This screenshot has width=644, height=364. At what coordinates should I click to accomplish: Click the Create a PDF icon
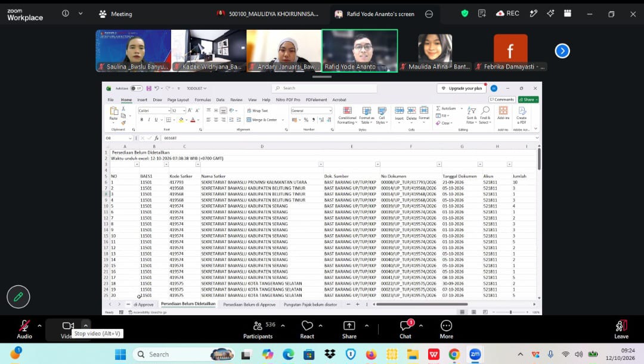point(522,111)
